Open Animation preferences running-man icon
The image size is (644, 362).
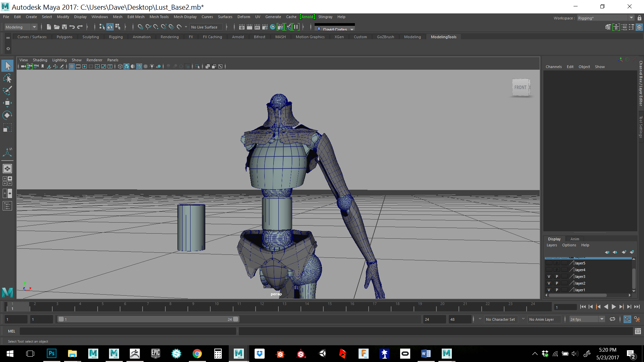coord(637,319)
